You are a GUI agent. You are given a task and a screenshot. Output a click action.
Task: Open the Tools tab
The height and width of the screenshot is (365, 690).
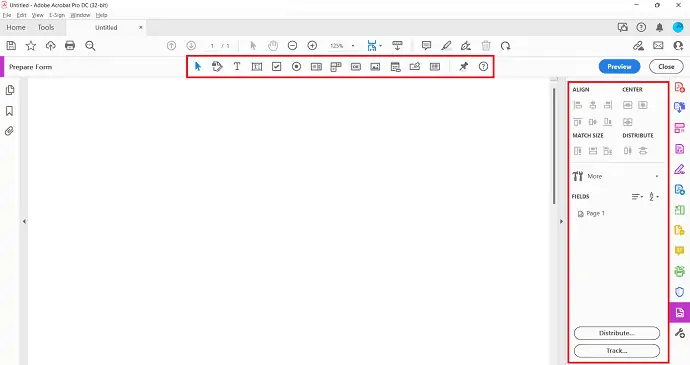click(46, 27)
